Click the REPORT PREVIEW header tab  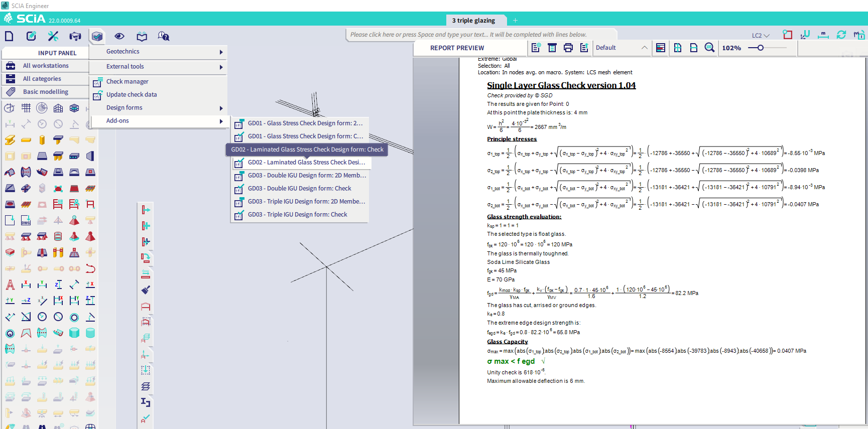457,48
